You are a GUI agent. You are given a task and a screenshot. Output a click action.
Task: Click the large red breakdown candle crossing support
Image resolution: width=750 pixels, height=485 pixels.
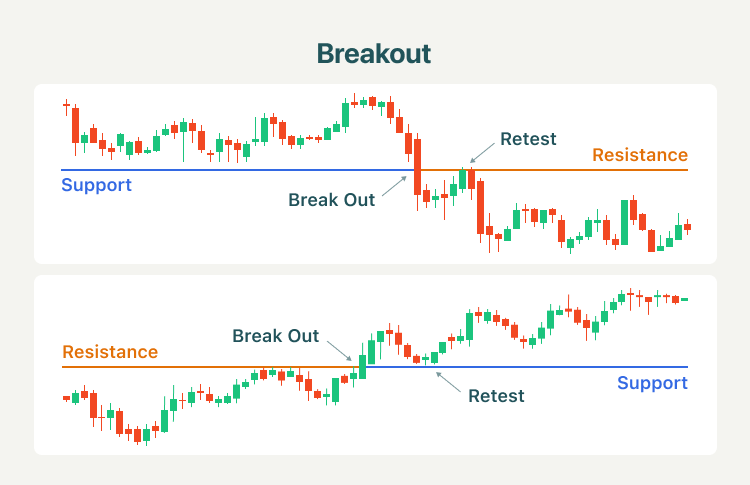click(418, 172)
